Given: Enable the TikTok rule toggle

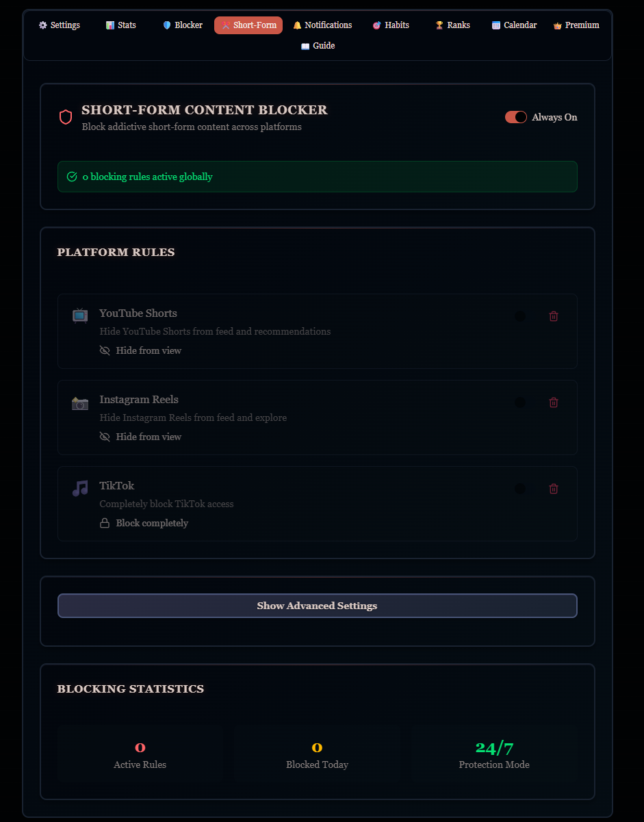Looking at the screenshot, I should 520,488.
